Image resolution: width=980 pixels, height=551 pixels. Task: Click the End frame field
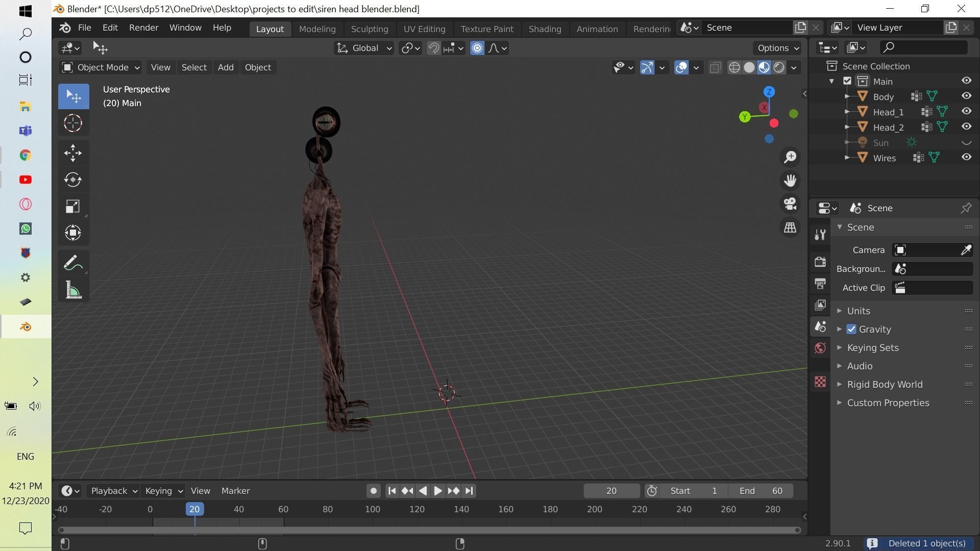tap(761, 491)
